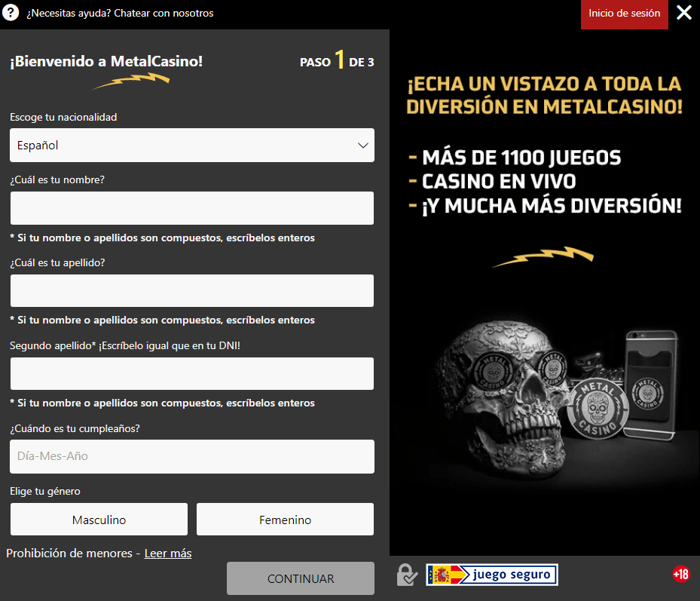Screen dimensions: 700x601
Task: Click the chevron arrow in the Español selector
Action: [363, 145]
